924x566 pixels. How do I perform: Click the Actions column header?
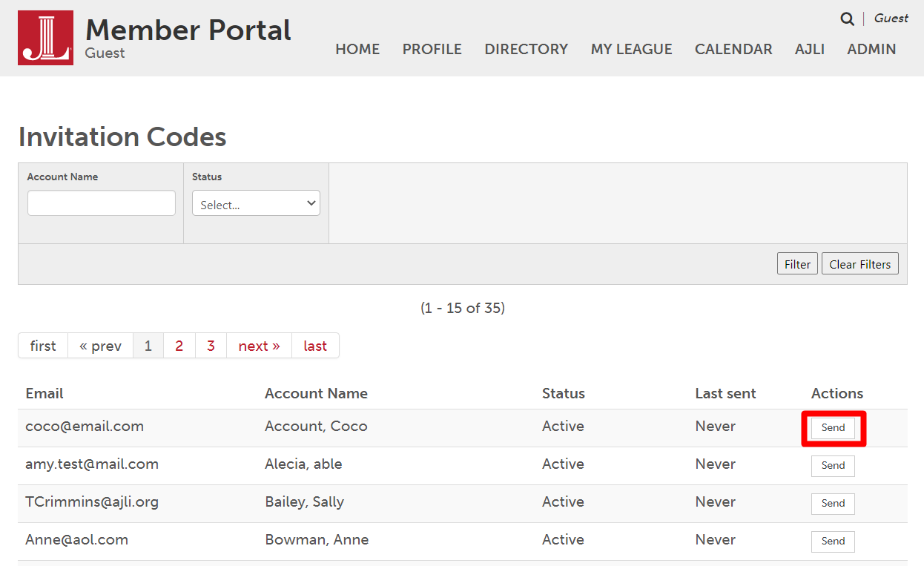coord(837,393)
